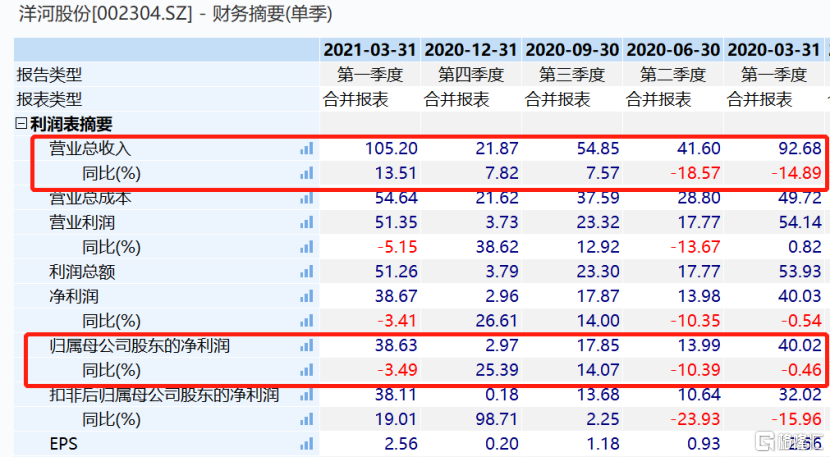Select revenue value 92.68
This screenshot has height=458, width=830.
[x=800, y=148]
